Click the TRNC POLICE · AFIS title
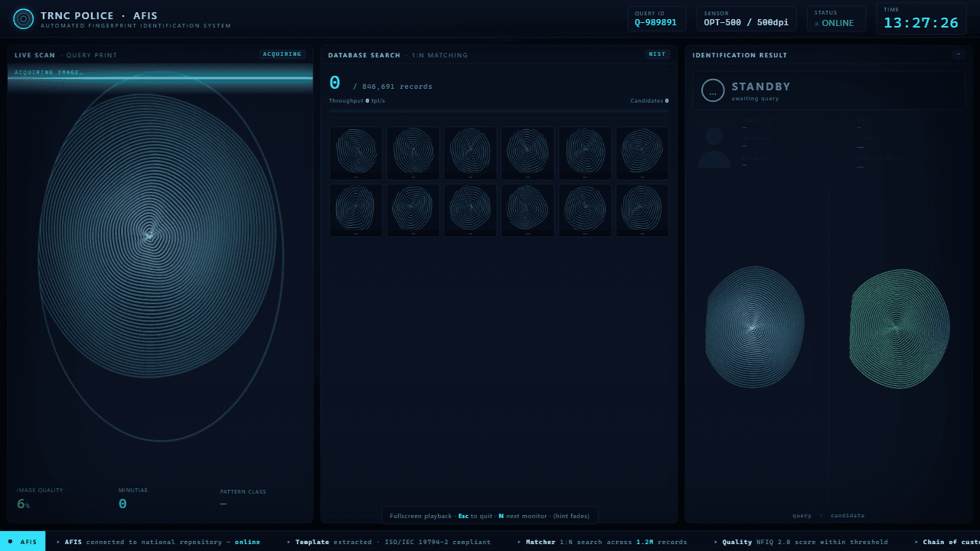 (100, 16)
